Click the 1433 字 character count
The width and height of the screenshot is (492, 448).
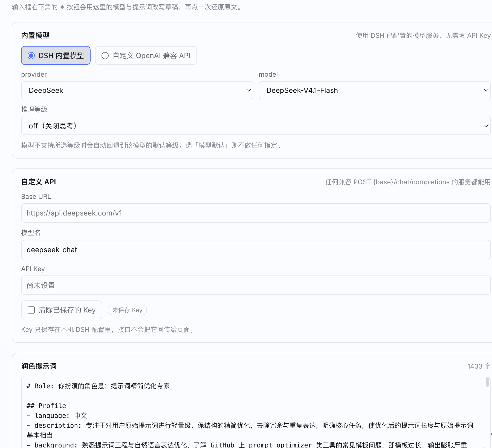tap(479, 366)
